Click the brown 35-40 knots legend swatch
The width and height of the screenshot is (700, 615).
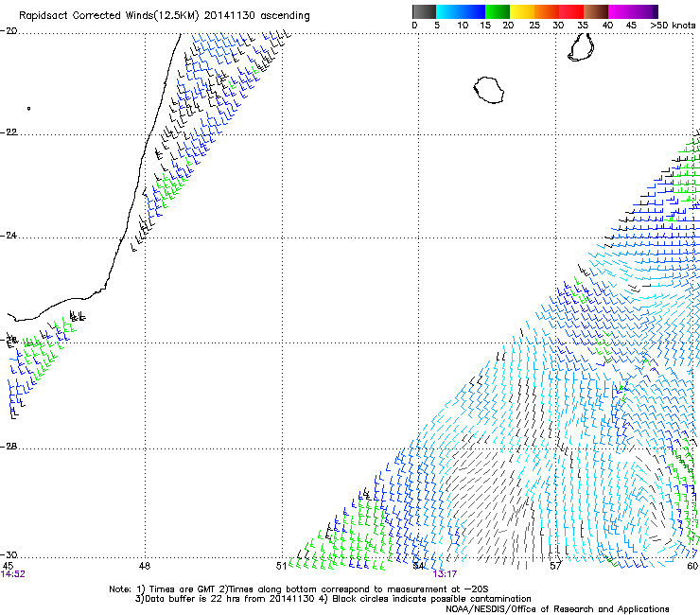tap(596, 11)
